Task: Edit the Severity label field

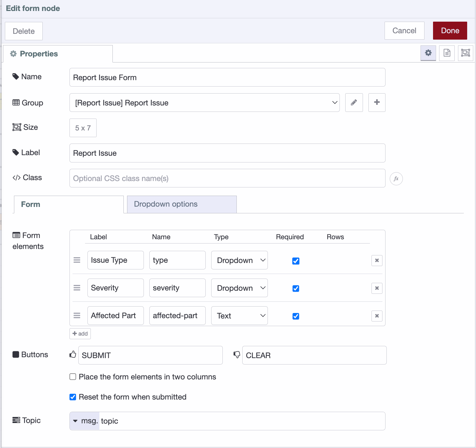Action: pyautogui.click(x=115, y=288)
